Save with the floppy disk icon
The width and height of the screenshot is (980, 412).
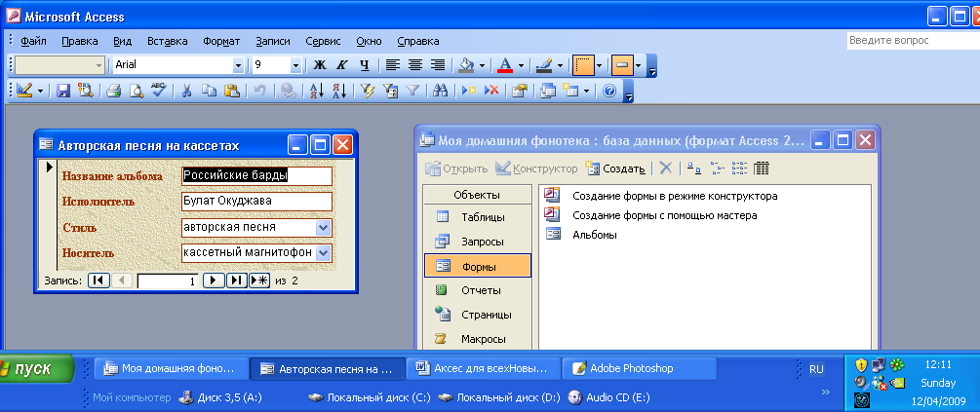63,92
